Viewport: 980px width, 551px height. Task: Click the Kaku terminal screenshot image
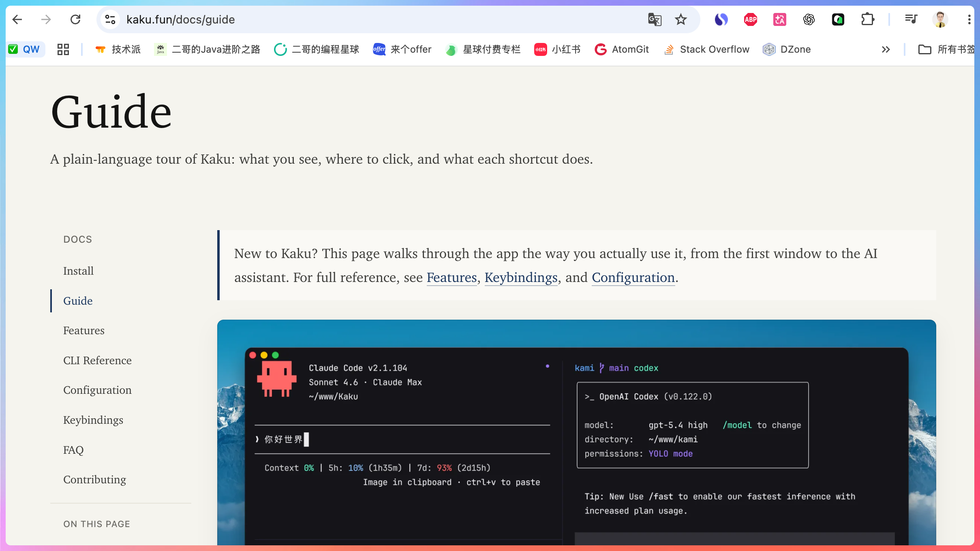[x=576, y=433]
